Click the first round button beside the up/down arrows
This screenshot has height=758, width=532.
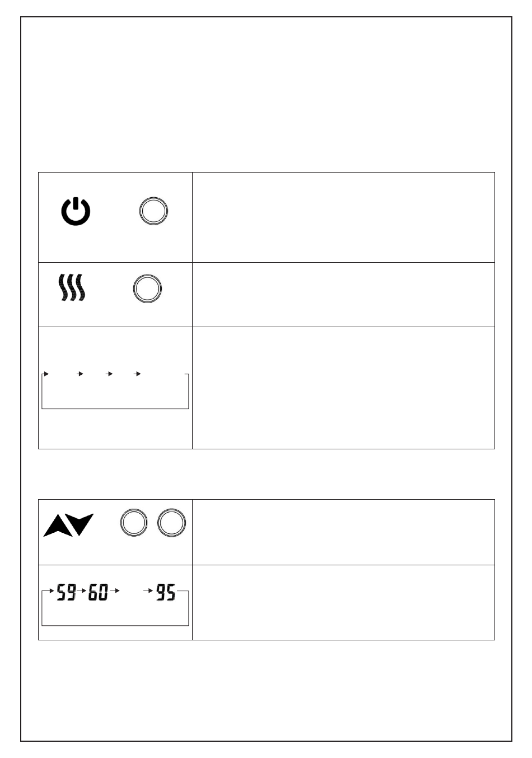click(134, 524)
